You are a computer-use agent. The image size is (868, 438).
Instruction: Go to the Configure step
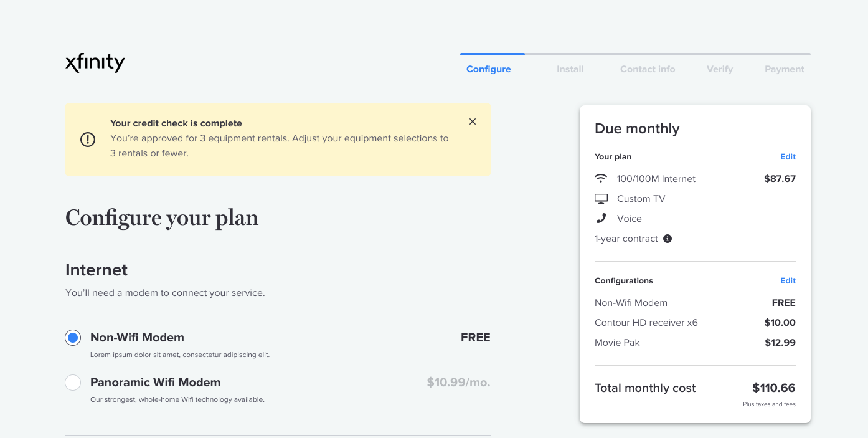point(489,69)
